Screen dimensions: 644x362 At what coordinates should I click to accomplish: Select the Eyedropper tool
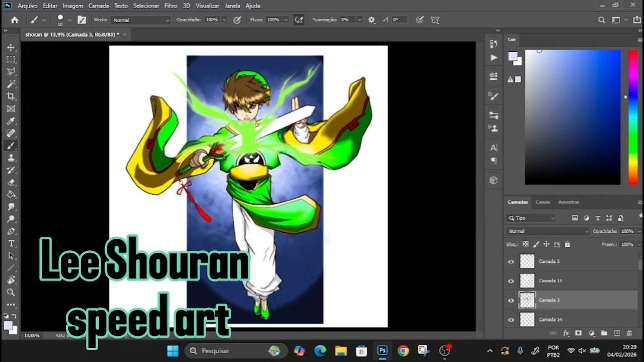click(11, 121)
